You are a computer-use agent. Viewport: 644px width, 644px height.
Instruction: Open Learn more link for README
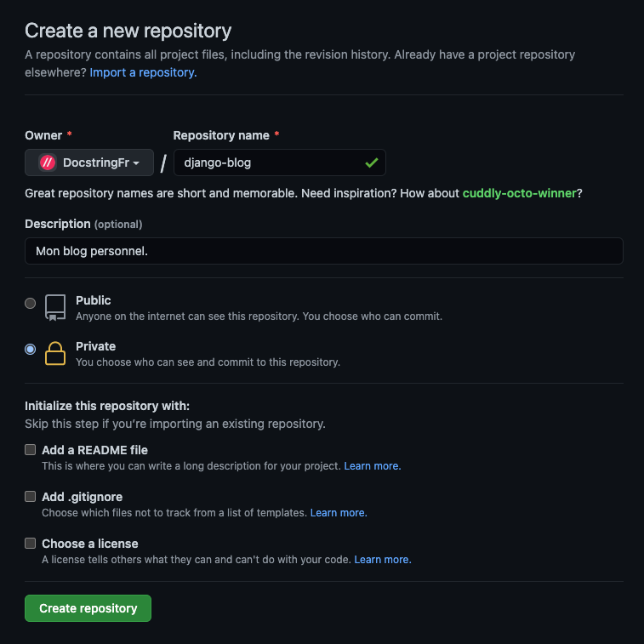tap(373, 466)
